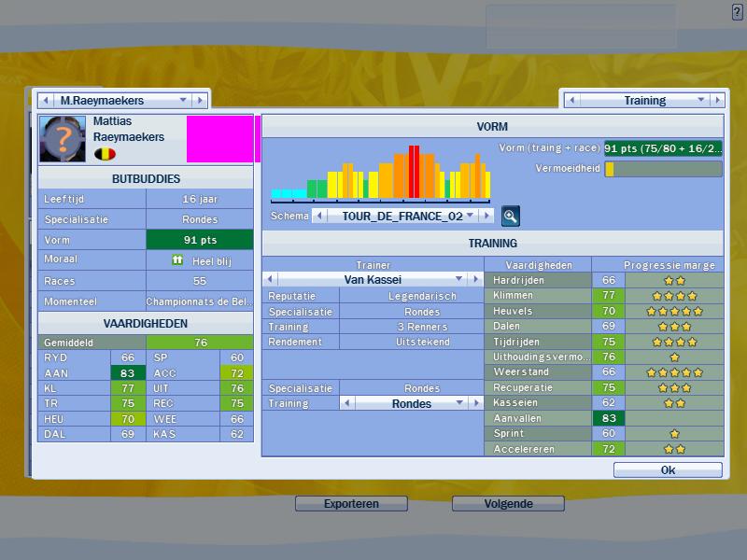Click the Ok button
Image resolution: width=747 pixels, height=560 pixels.
click(x=667, y=470)
